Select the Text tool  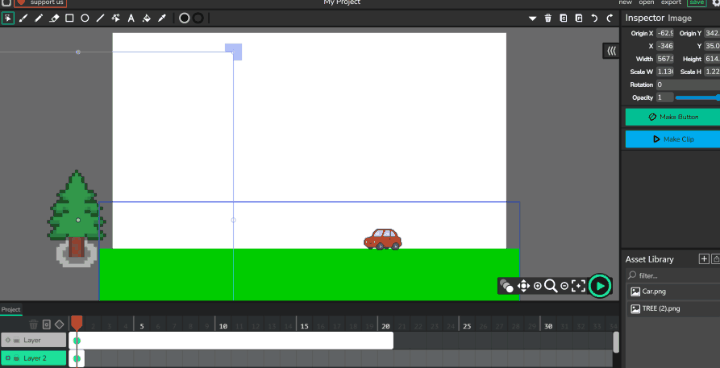pyautogui.click(x=131, y=18)
